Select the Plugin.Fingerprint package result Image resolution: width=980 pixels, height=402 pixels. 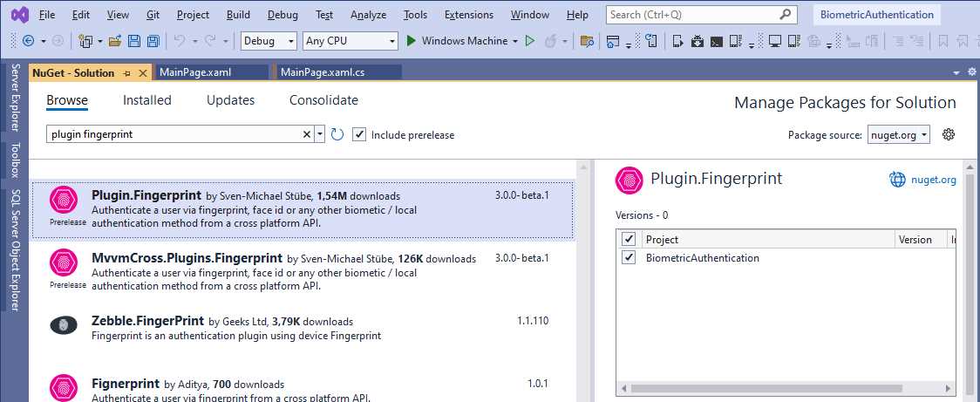(302, 210)
